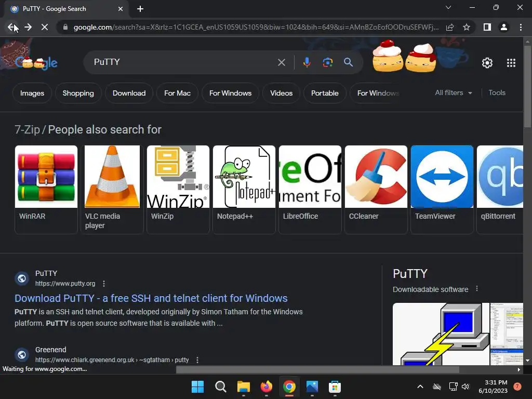532x399 pixels.
Task: Click the 7-Zip breadcrumb link
Action: click(x=27, y=129)
